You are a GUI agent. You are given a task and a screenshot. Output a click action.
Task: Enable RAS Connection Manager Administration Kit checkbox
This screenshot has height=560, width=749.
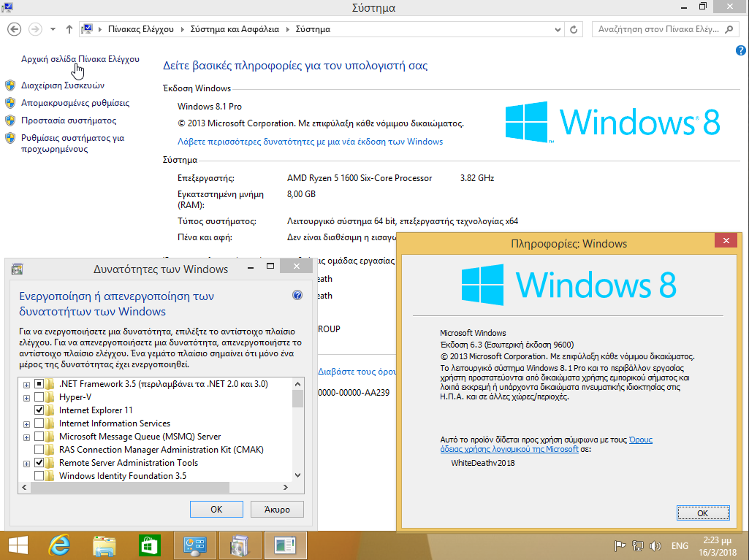click(39, 450)
